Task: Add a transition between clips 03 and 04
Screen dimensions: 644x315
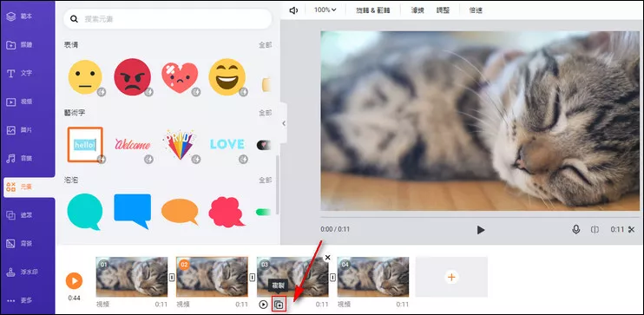Action: pos(332,278)
